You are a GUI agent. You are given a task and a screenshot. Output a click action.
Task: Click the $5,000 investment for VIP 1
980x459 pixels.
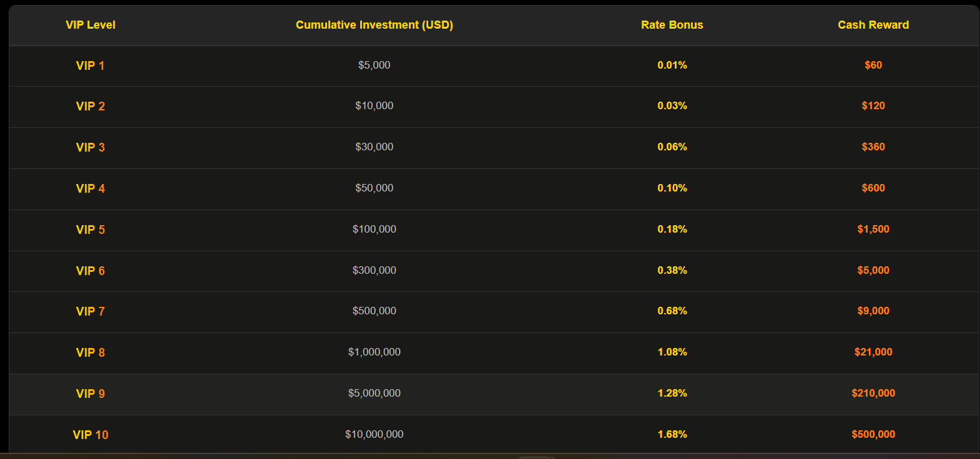point(374,65)
